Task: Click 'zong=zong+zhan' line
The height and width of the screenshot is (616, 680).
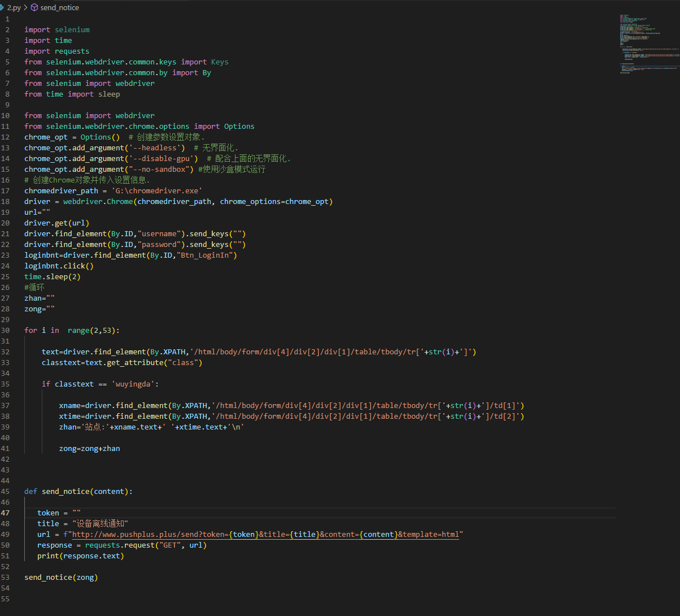Action: 90,448
